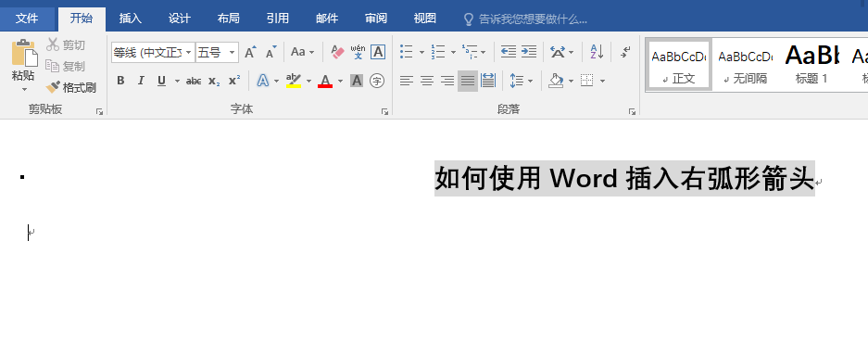Clear all formatting with the eraser icon
Image resolution: width=868 pixels, height=355 pixels.
point(337,53)
